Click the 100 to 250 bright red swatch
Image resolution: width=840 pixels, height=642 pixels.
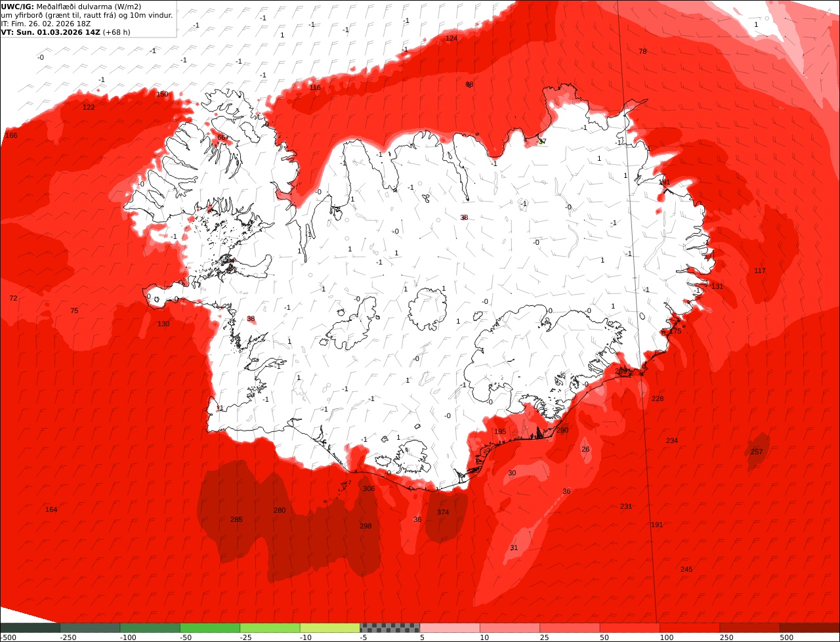click(690, 628)
